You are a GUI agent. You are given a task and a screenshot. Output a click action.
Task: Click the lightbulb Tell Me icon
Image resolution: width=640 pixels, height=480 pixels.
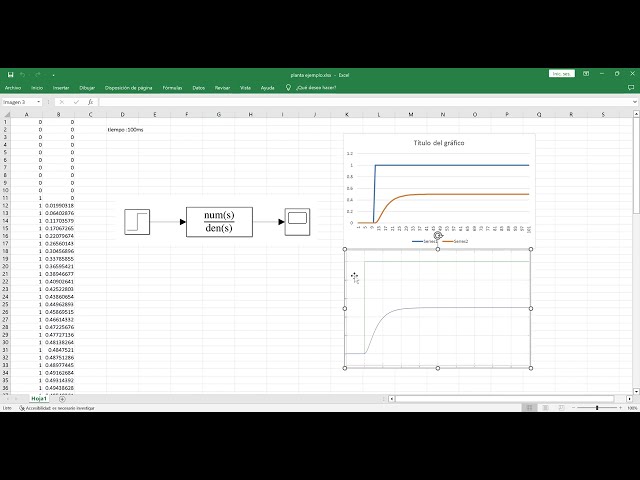click(x=288, y=87)
